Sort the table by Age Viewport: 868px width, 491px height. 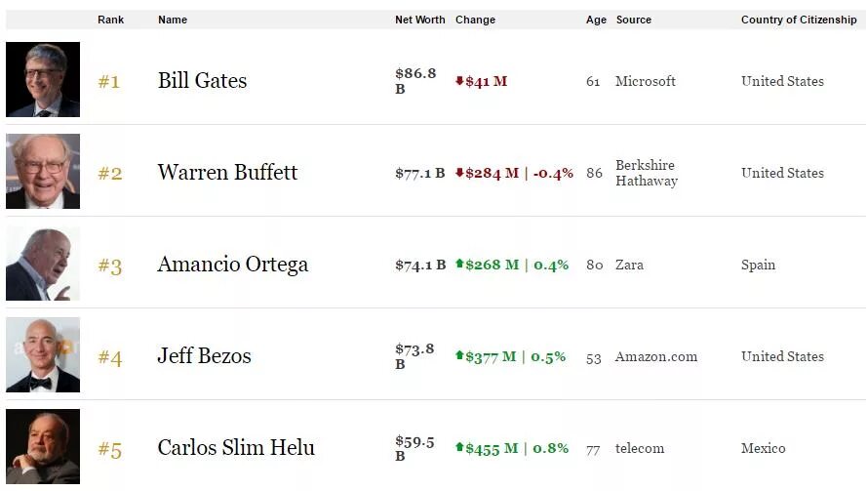tap(596, 20)
